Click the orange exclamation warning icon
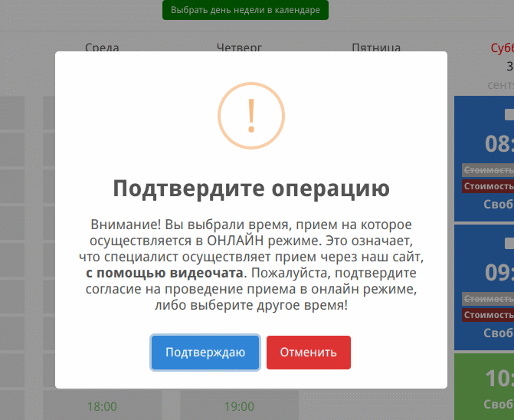Viewport: 514px width, 420px height. click(x=250, y=116)
